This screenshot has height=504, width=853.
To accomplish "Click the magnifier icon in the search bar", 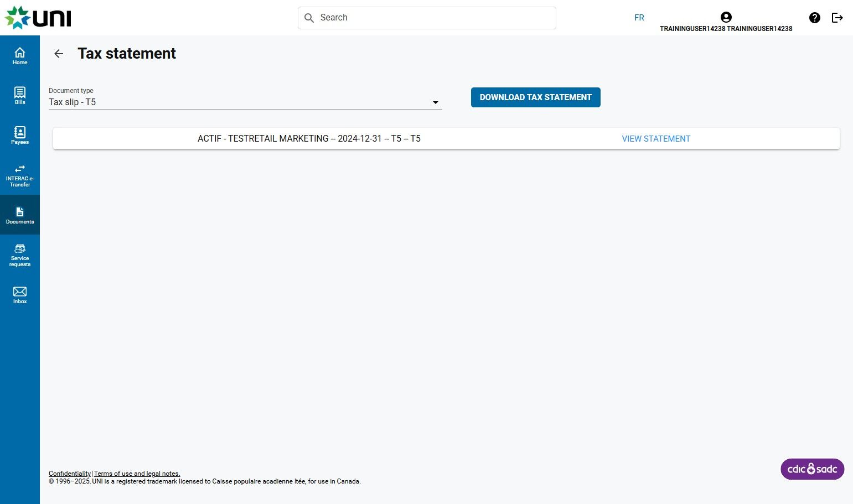I will (x=309, y=18).
